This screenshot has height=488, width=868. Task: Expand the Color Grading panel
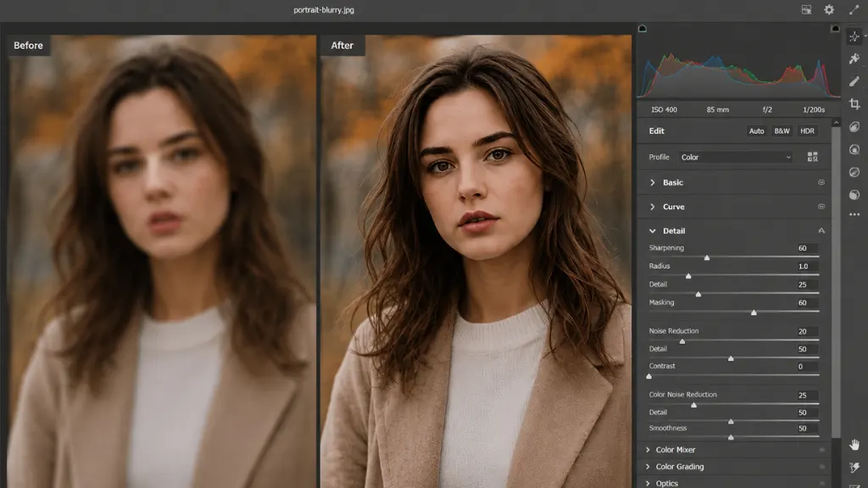coord(648,467)
